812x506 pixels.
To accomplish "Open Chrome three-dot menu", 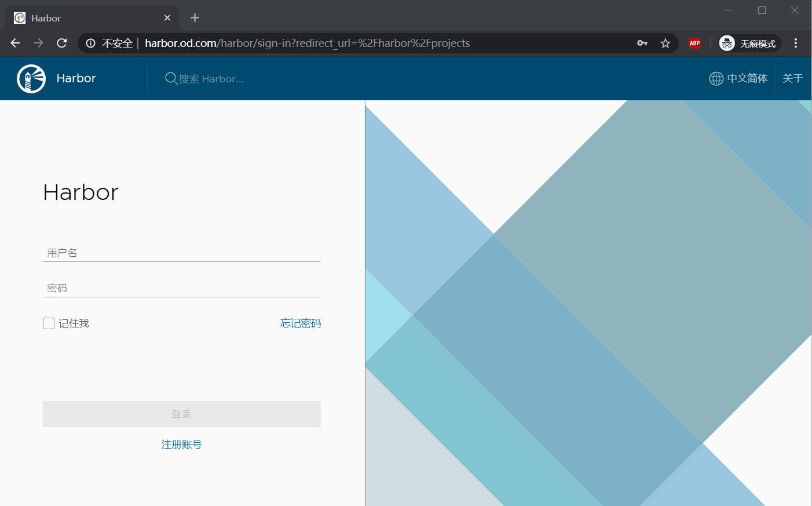I will (796, 43).
